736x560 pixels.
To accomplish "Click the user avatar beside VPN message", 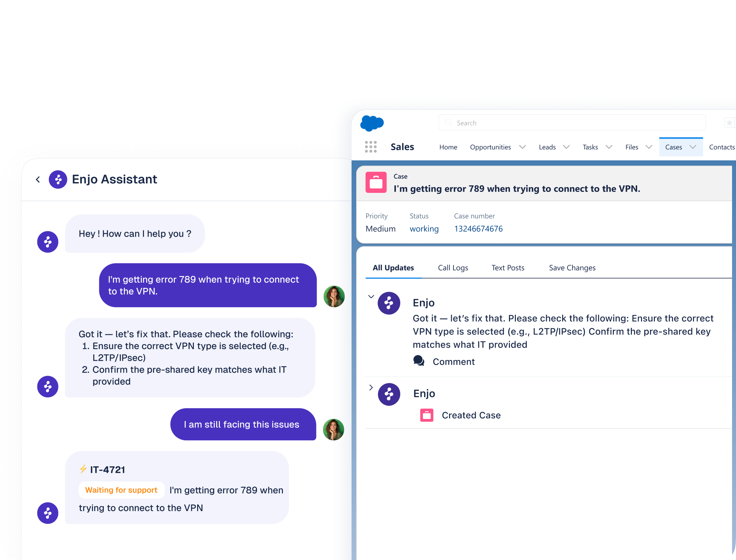I will 334,296.
